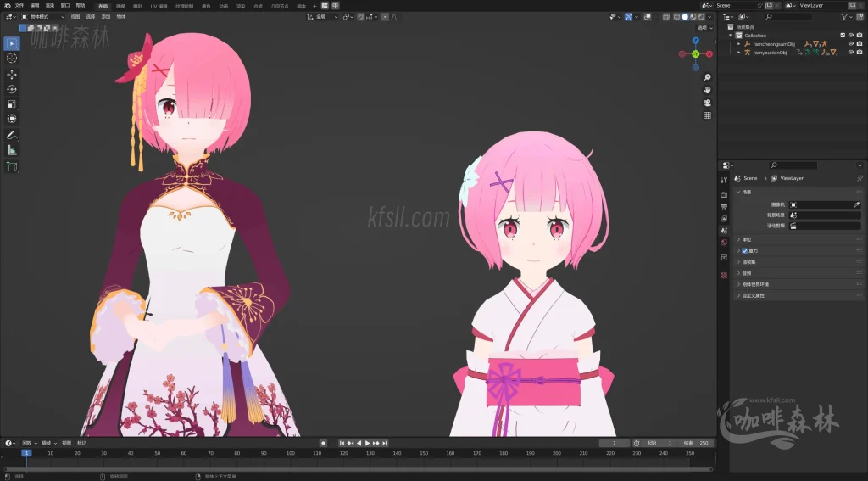Toggle snapping magnet icon

click(361, 17)
